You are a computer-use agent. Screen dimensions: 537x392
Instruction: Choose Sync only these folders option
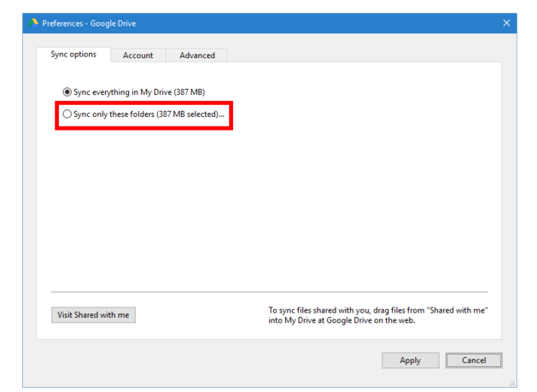[x=67, y=114]
